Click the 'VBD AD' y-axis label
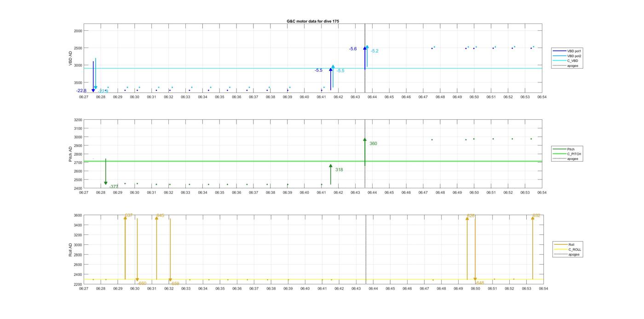 click(x=70, y=59)
